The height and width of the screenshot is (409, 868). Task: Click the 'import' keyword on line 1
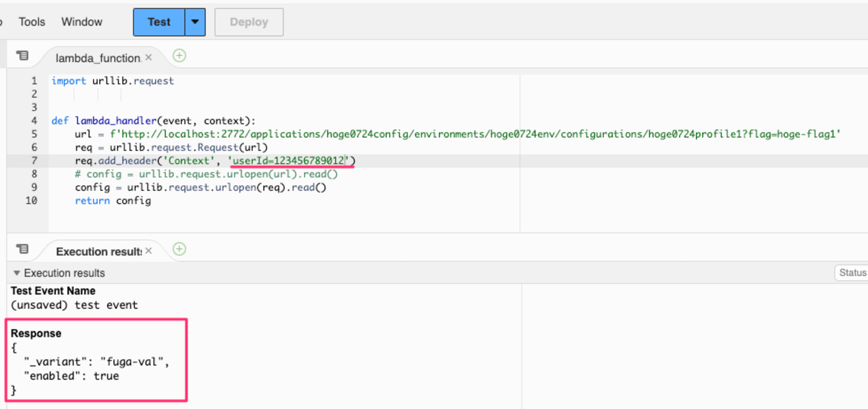[x=69, y=81]
